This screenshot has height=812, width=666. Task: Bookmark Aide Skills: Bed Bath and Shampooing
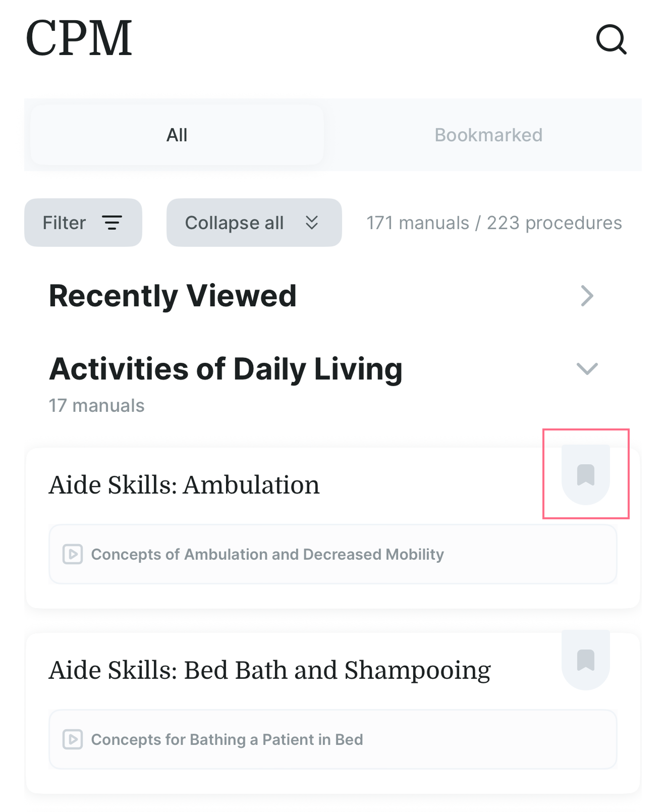coord(586,660)
